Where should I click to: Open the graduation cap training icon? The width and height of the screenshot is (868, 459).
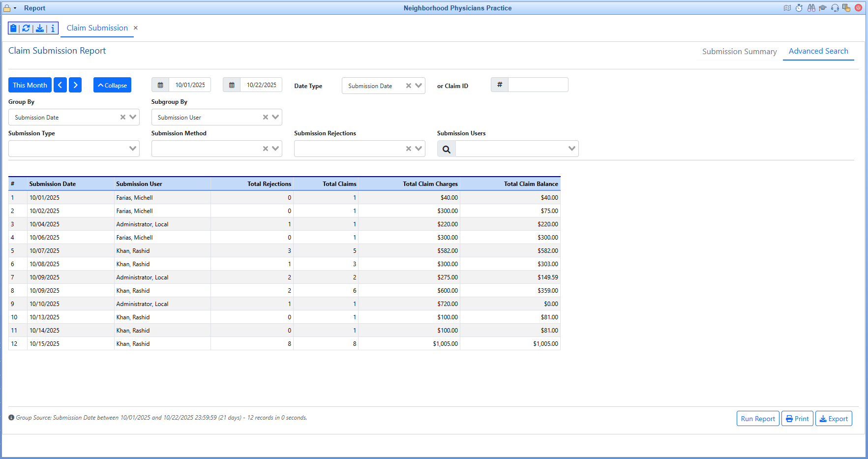pos(823,8)
